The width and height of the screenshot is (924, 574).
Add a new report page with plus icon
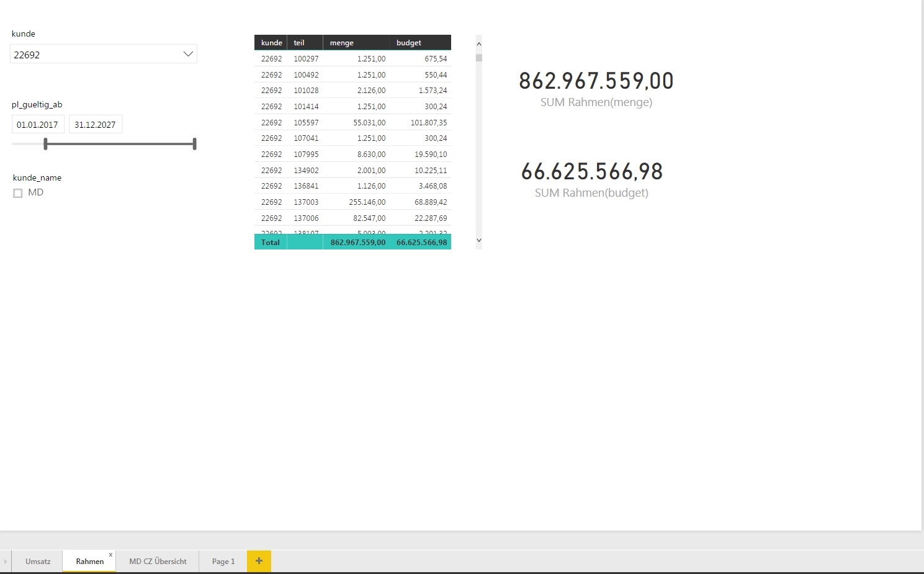click(259, 561)
